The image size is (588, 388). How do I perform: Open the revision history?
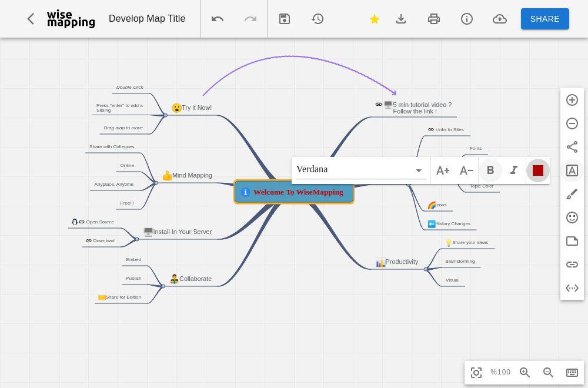click(318, 19)
